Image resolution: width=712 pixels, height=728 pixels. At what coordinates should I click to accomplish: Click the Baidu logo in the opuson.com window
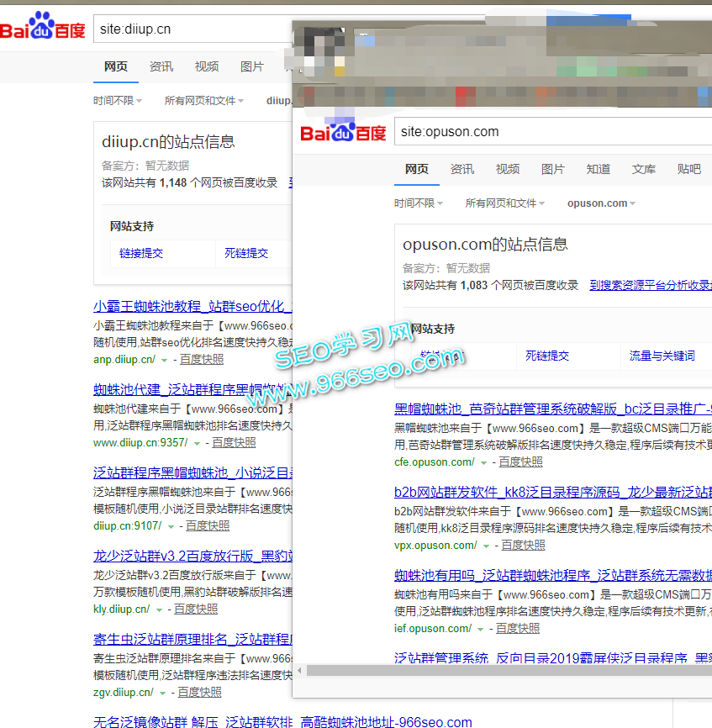click(343, 132)
